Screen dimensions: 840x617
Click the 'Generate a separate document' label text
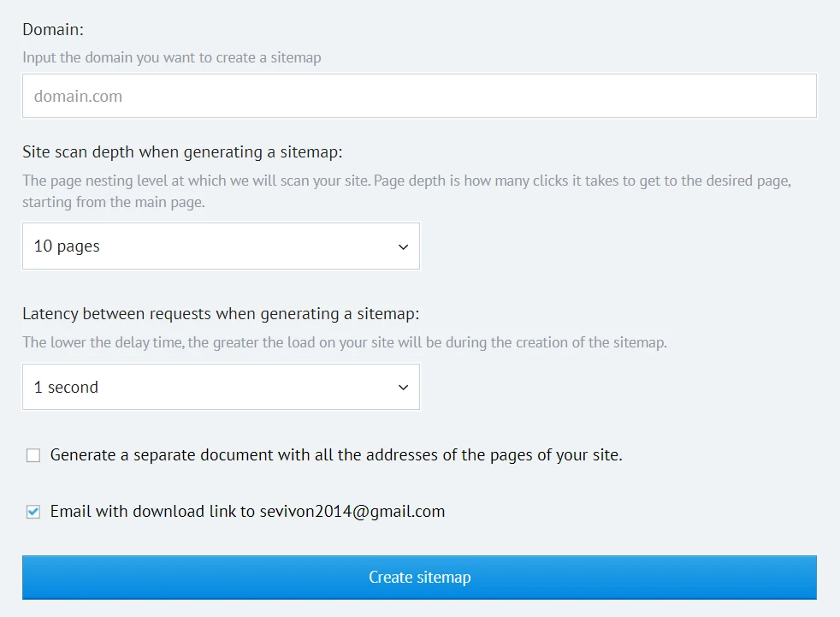(x=335, y=455)
